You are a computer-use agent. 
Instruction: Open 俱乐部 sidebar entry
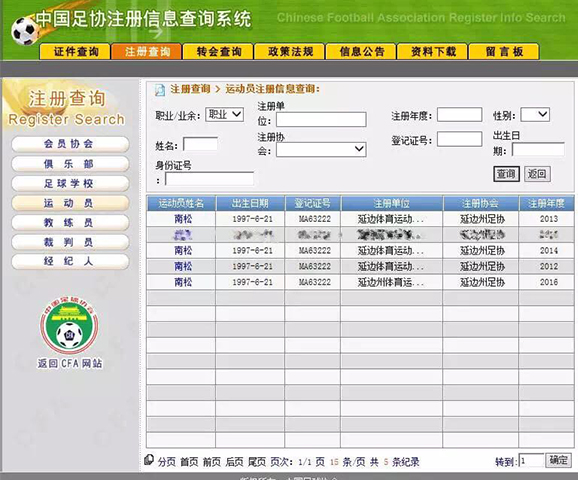point(70,164)
